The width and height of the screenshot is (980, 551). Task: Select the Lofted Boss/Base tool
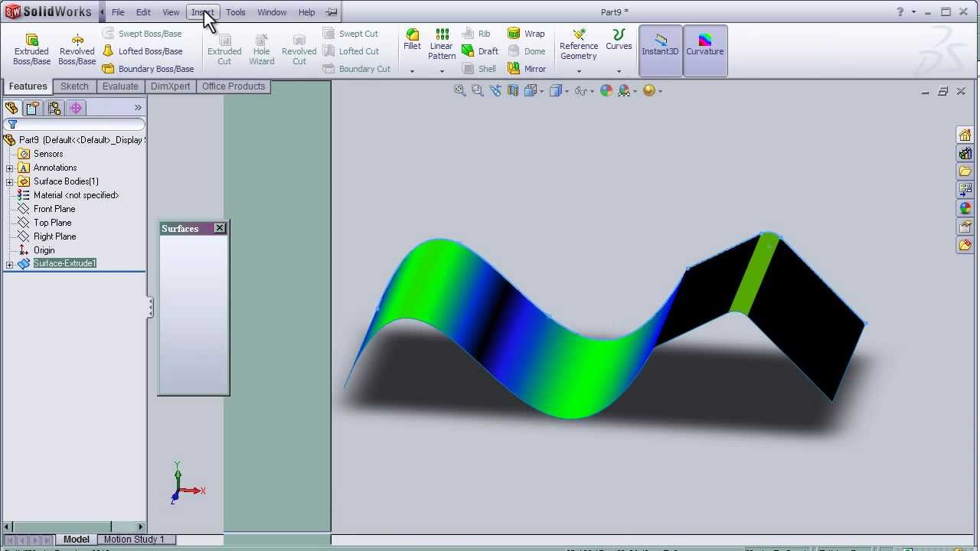(x=142, y=51)
